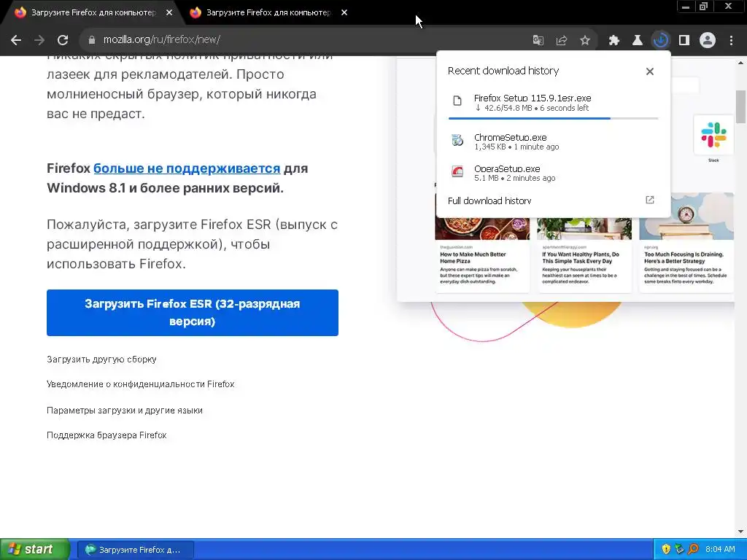Click the page vertical scrollbar thumb

tap(741, 106)
